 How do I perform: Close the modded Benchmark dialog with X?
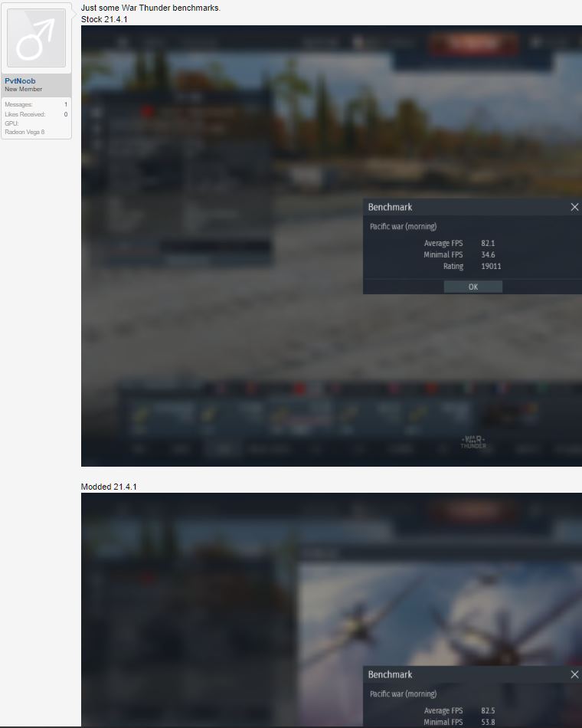574,674
